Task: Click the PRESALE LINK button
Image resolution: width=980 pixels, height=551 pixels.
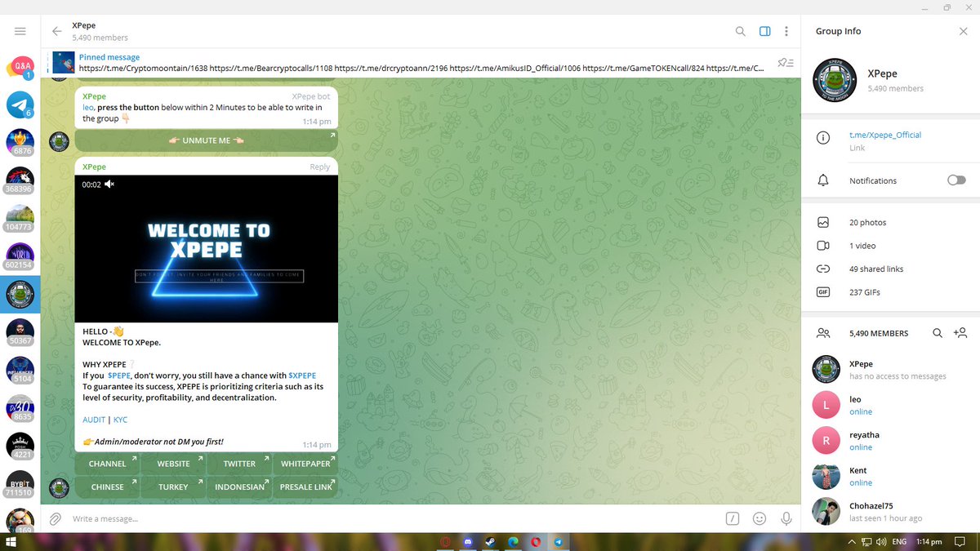Action: point(305,487)
